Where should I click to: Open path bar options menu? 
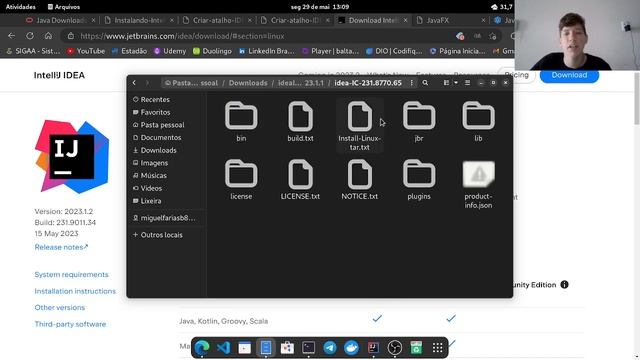tap(411, 83)
